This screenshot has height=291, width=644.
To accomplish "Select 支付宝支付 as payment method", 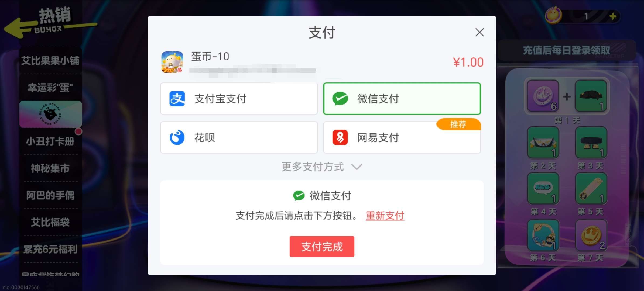I will (239, 99).
